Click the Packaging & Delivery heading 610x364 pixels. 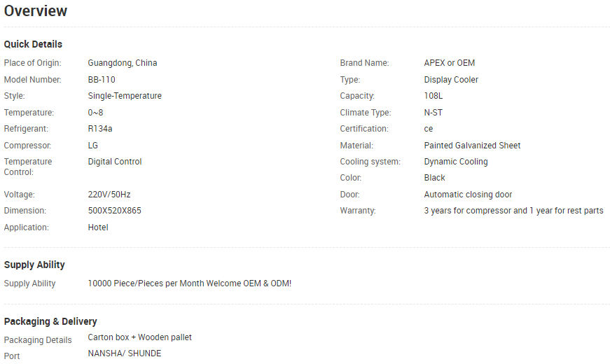pos(50,321)
